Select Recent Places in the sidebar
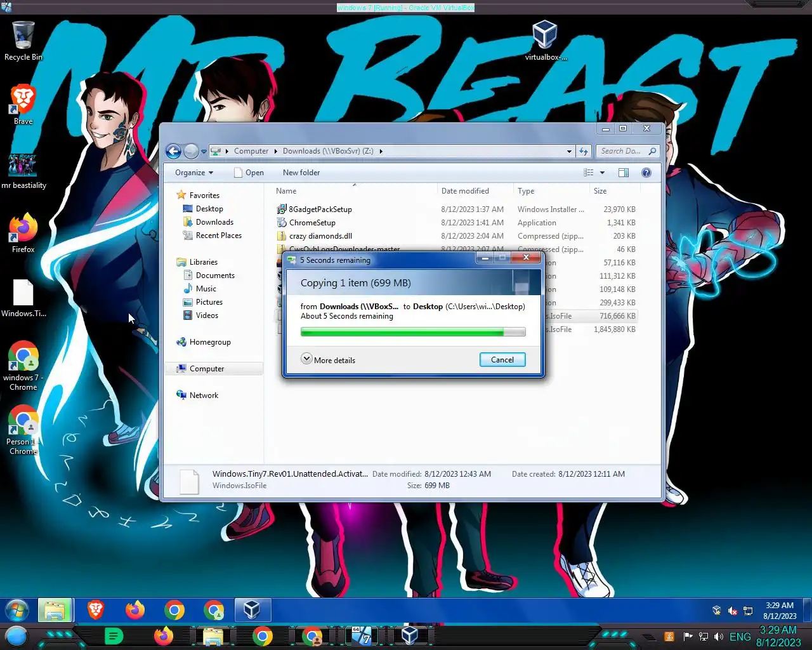This screenshot has width=812, height=650. (219, 235)
